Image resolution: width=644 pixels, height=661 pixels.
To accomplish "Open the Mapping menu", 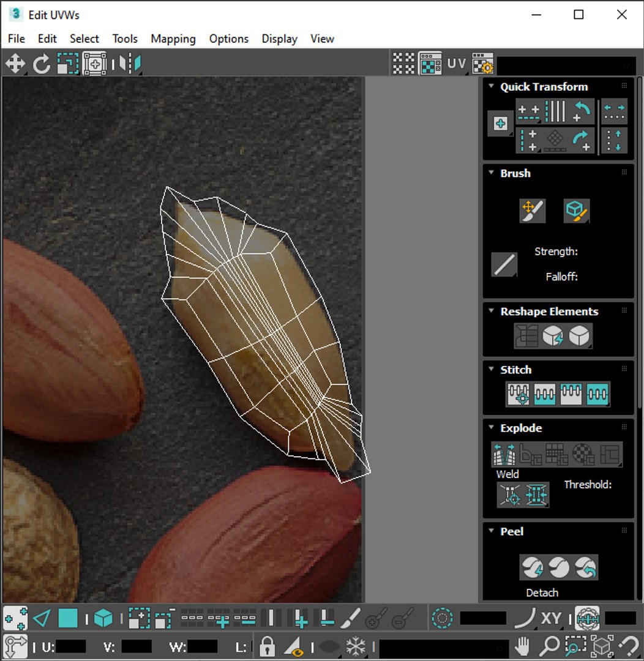I will (x=173, y=39).
